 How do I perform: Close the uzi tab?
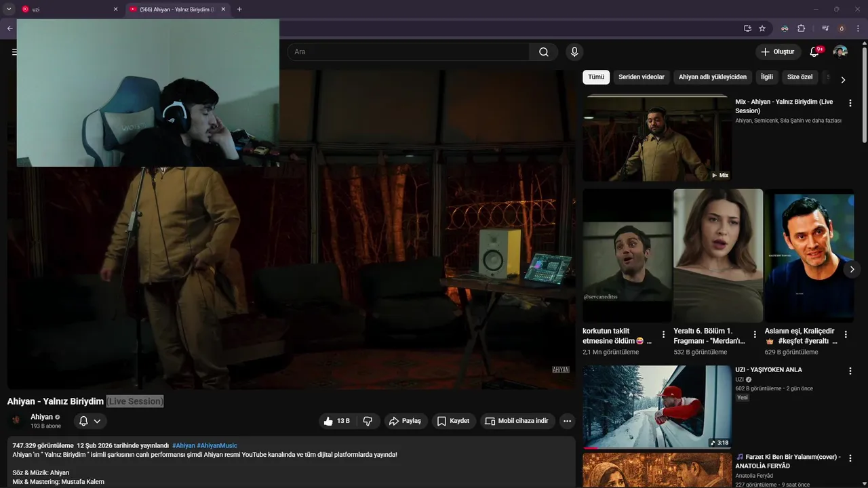pos(115,9)
